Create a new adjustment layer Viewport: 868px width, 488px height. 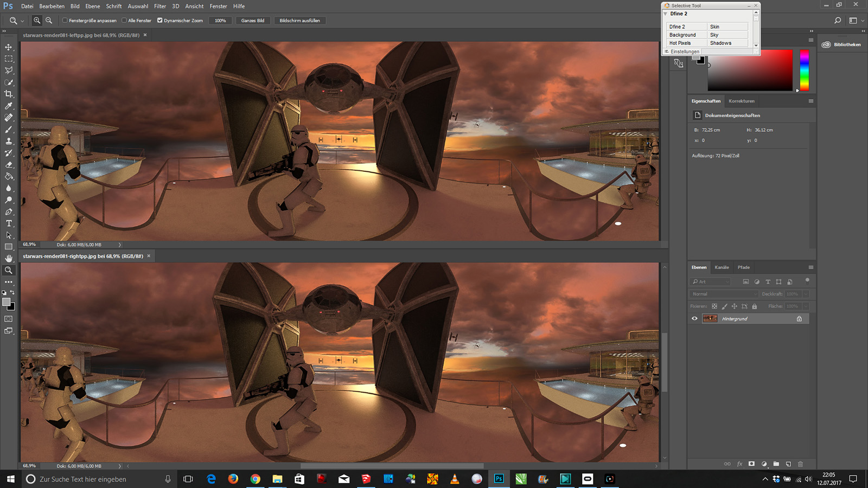pyautogui.click(x=764, y=464)
